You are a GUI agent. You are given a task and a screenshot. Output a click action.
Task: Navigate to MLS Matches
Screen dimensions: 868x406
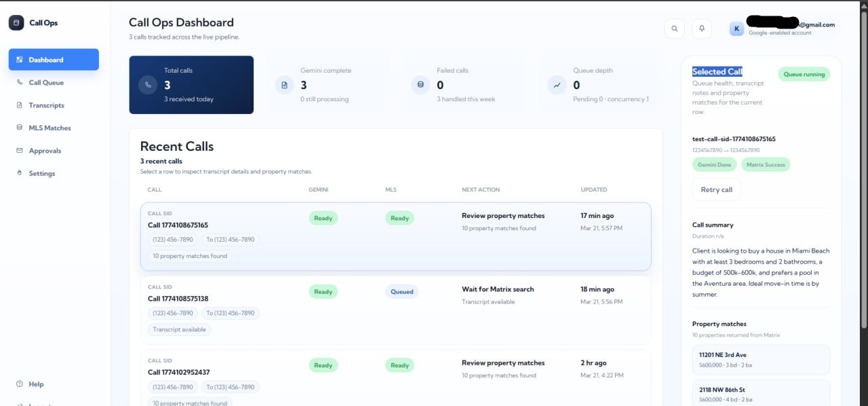[x=54, y=128]
